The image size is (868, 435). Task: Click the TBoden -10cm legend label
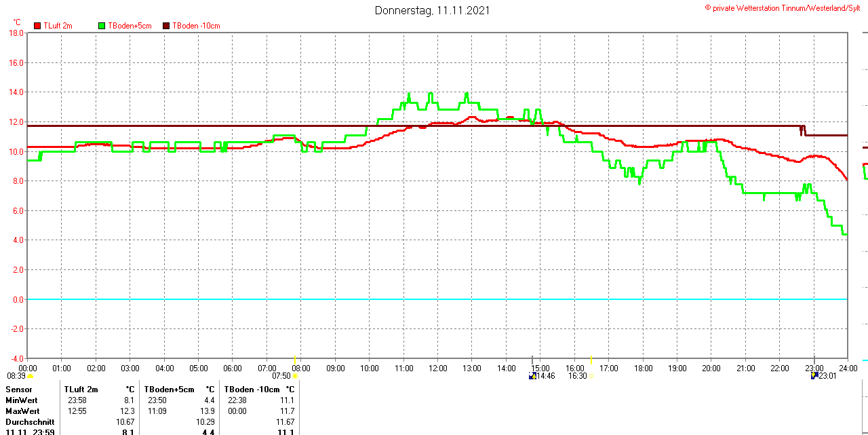coord(196,26)
